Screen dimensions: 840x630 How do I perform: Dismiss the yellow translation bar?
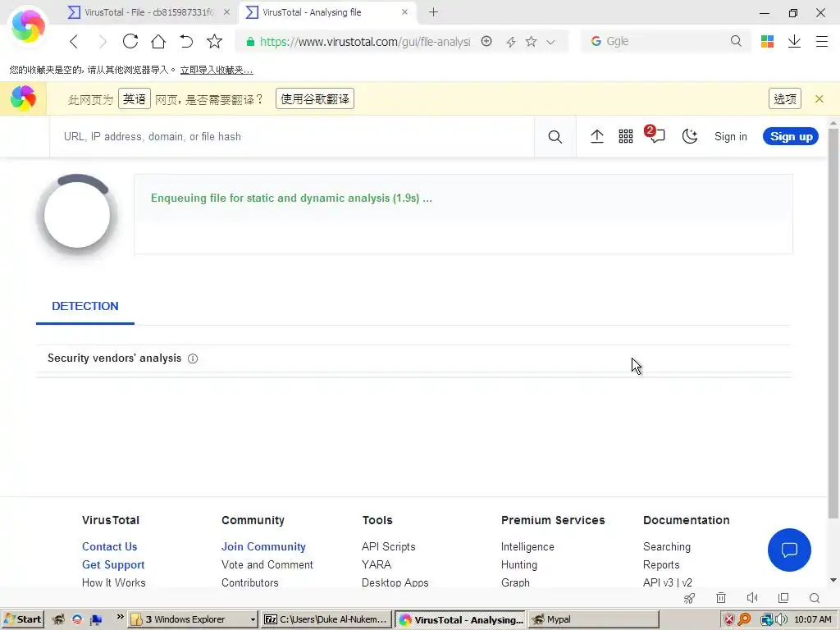(819, 98)
